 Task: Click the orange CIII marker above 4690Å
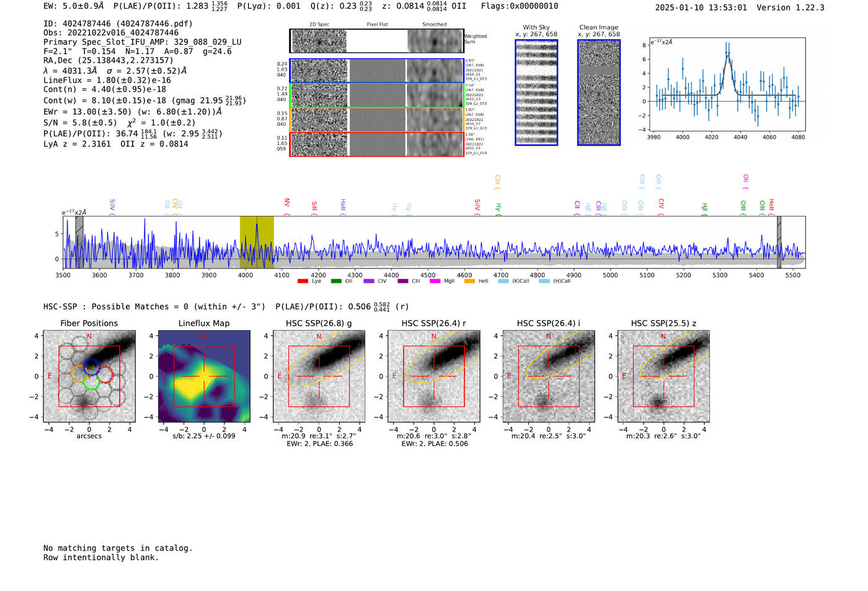497,182
